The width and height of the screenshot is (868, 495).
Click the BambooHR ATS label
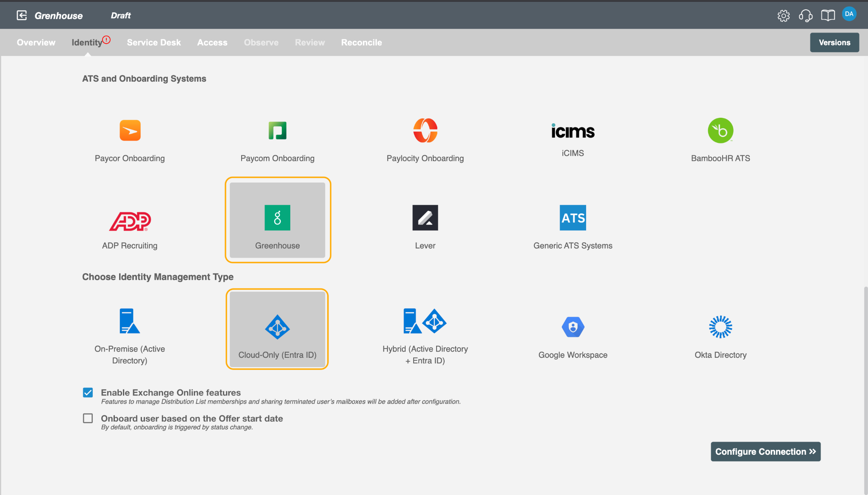720,158
